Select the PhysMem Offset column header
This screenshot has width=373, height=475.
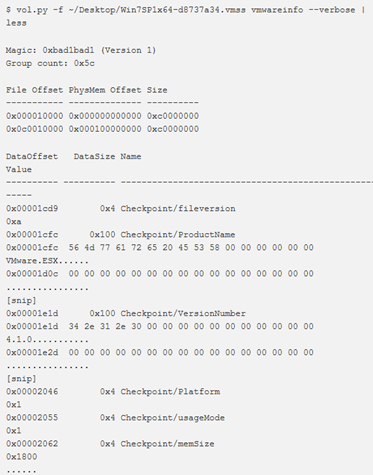[105, 90]
